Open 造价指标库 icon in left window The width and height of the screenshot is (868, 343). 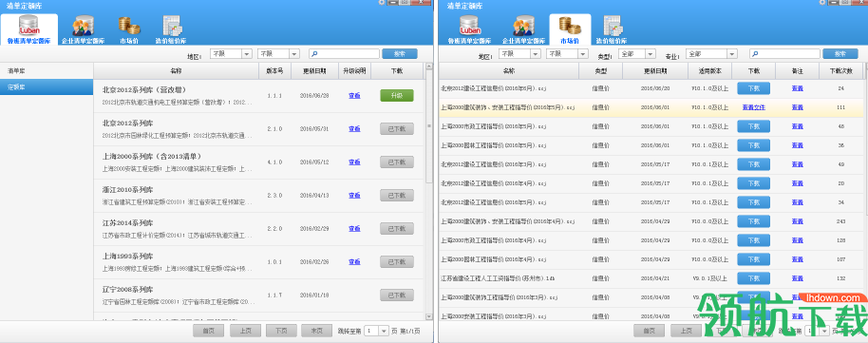(171, 29)
